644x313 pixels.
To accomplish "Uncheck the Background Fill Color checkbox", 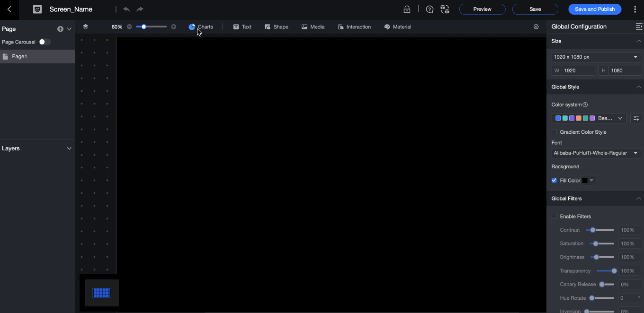I will click(554, 180).
